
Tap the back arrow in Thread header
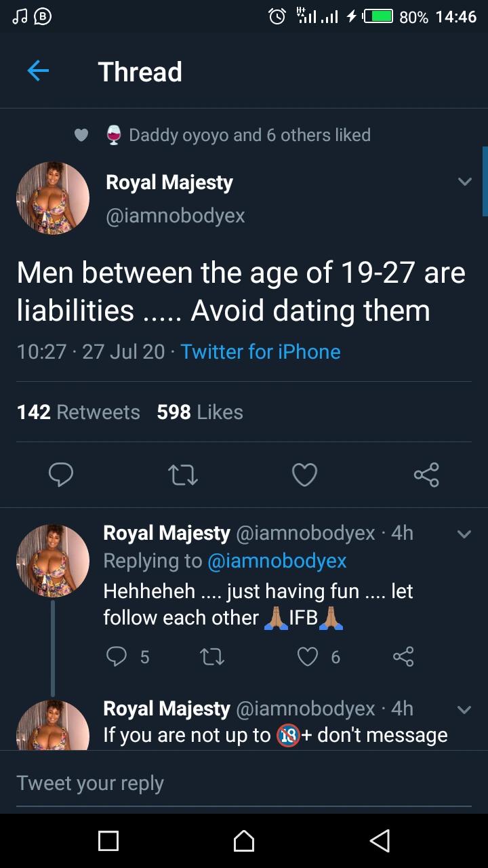(38, 71)
